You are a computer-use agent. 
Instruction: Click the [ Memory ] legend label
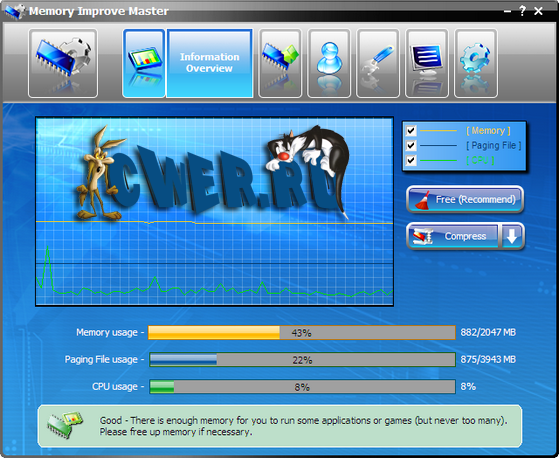[488, 131]
